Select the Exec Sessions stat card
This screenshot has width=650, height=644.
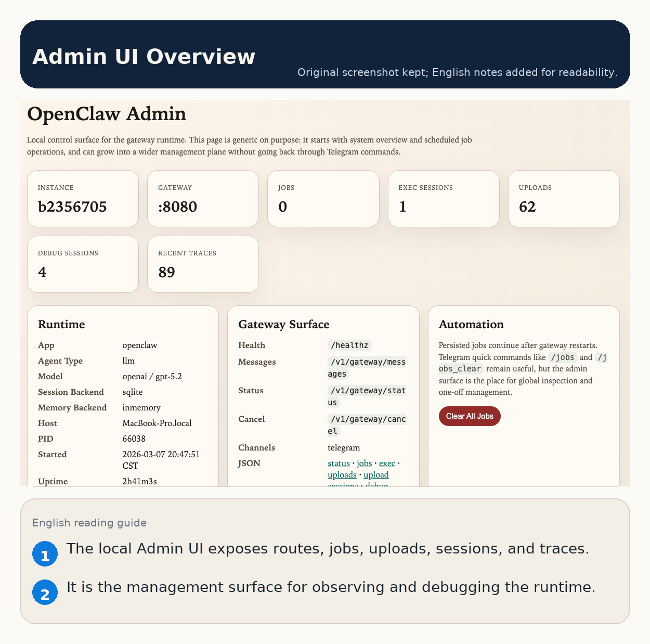(x=444, y=198)
